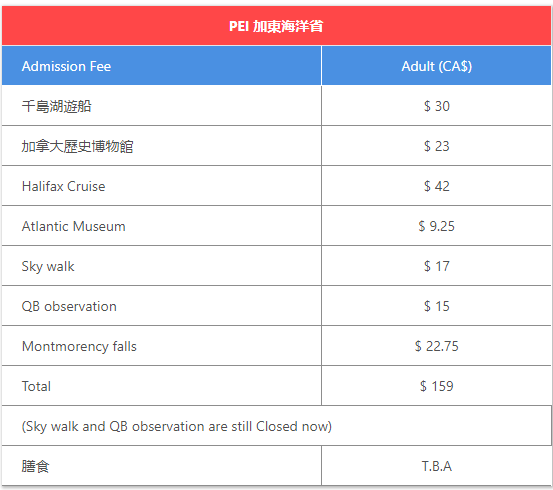Click the $ 17 price cell
Screen dimensions: 553x490
pos(437,266)
